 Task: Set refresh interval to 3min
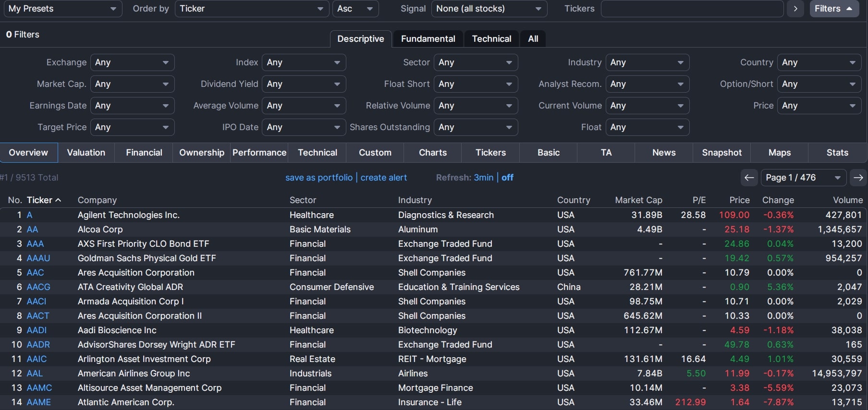click(484, 178)
